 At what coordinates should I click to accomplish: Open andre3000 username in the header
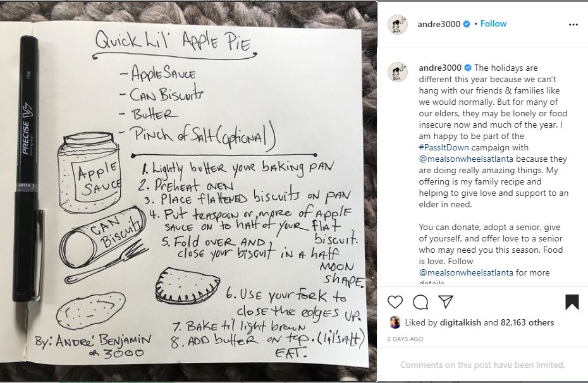[x=439, y=24]
